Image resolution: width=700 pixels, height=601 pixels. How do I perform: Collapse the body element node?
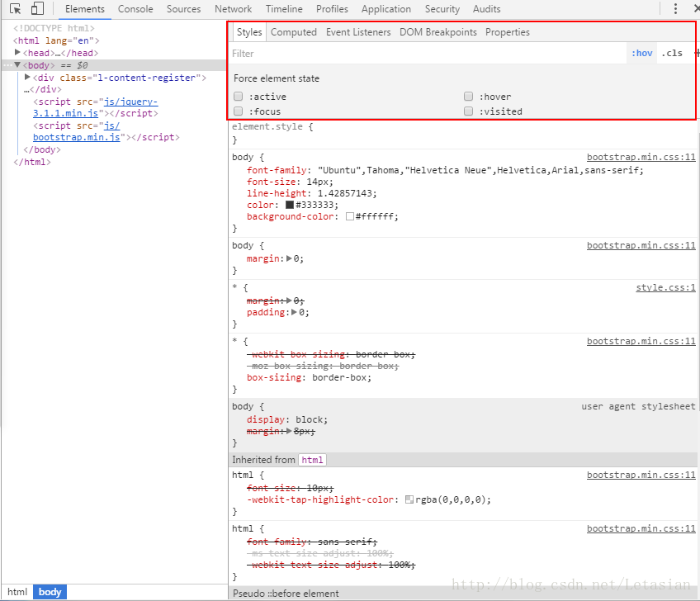[17, 65]
